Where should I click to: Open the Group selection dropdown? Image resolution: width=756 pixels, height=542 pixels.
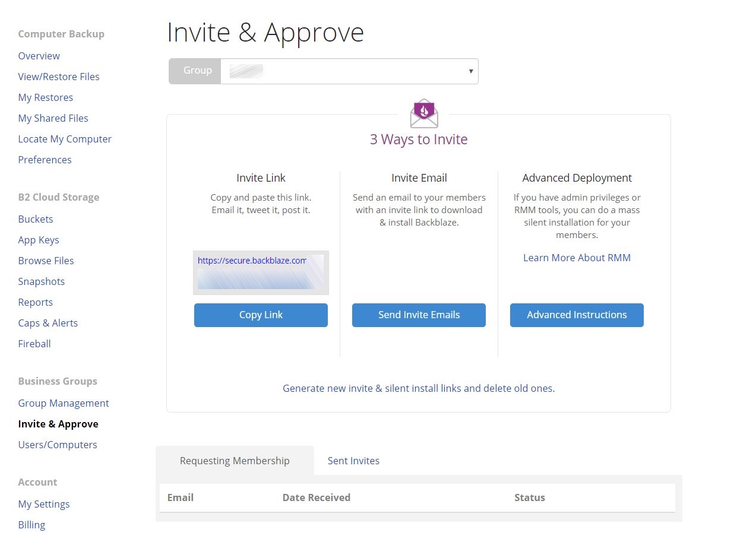pyautogui.click(x=324, y=71)
